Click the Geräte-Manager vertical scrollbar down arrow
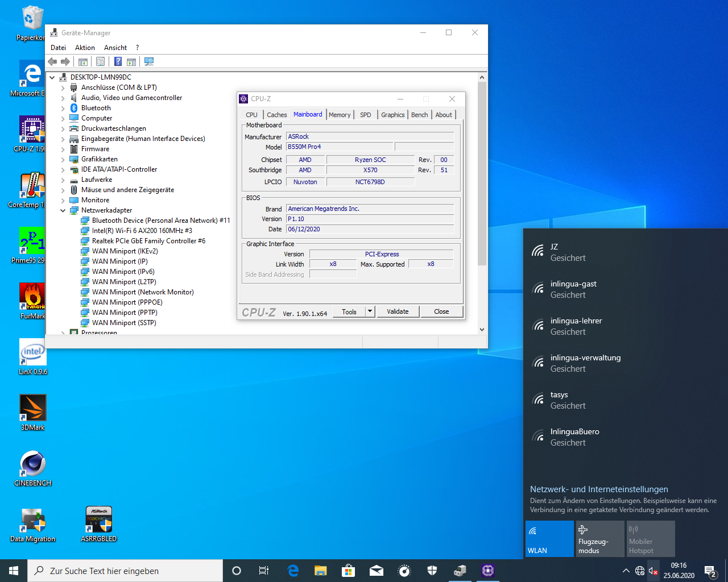Image resolution: width=728 pixels, height=582 pixels. tap(482, 329)
